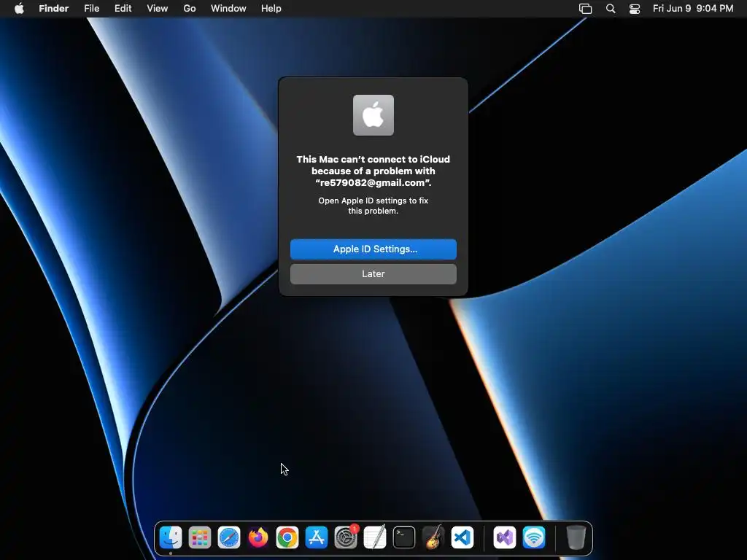The image size is (747, 560).
Task: Open the Go menu
Action: 190,9
